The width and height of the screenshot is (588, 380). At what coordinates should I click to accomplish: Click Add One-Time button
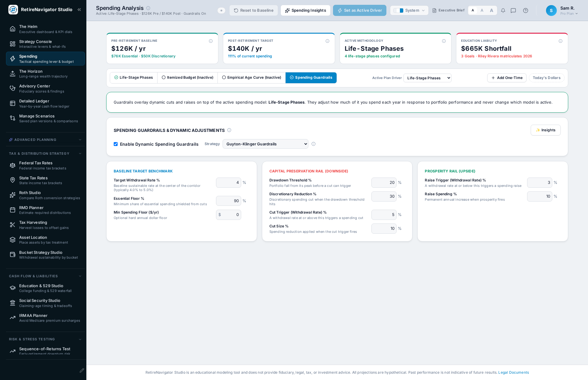coord(507,78)
